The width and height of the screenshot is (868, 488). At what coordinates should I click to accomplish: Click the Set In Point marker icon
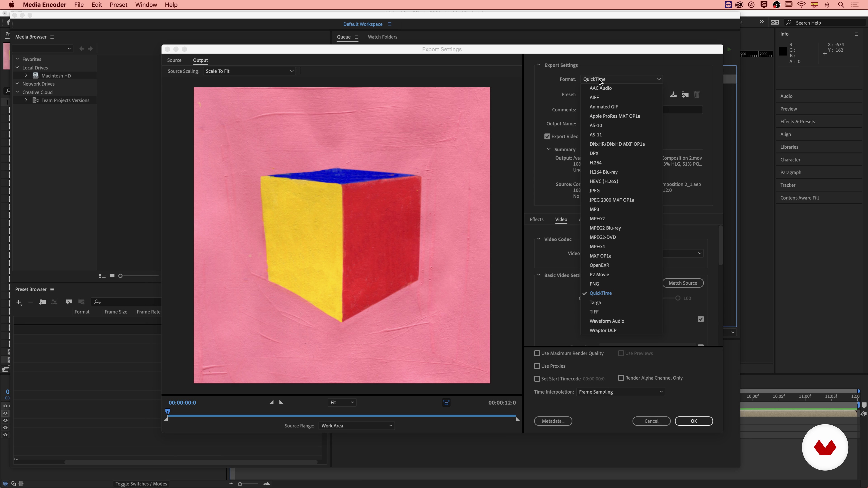pos(271,402)
